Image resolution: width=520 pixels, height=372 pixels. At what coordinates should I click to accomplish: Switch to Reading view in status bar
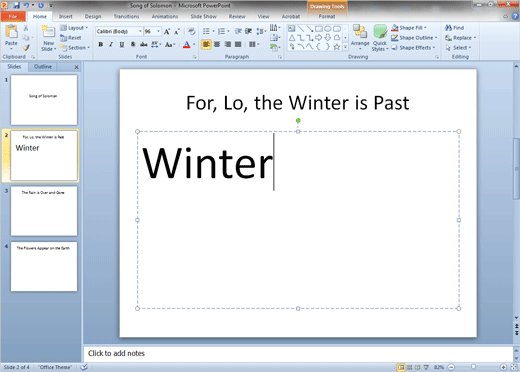(x=417, y=367)
